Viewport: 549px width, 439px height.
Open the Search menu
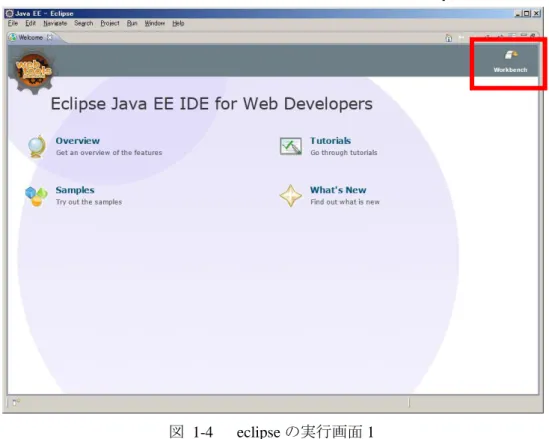point(83,23)
